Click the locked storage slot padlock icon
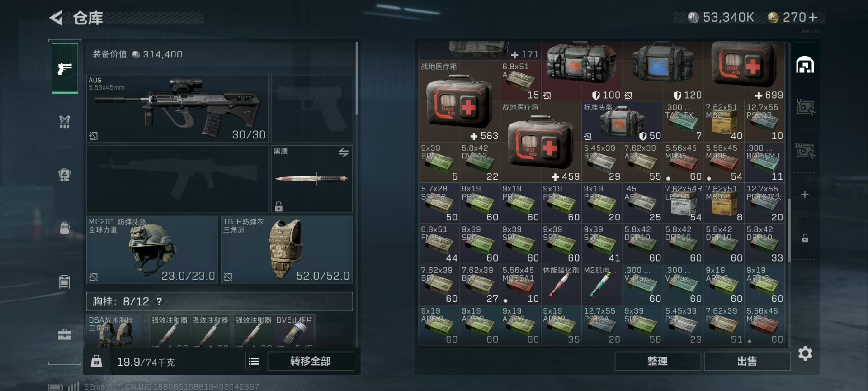The image size is (868, 391). [x=805, y=238]
